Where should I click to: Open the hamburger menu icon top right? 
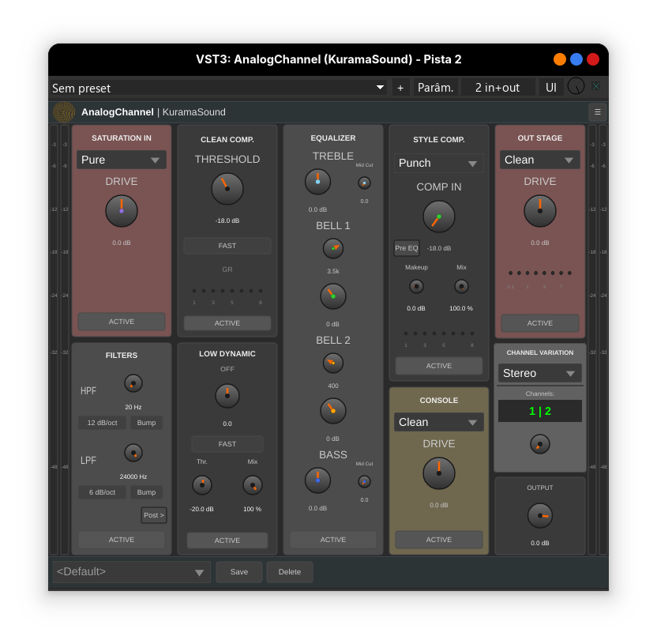coord(598,112)
